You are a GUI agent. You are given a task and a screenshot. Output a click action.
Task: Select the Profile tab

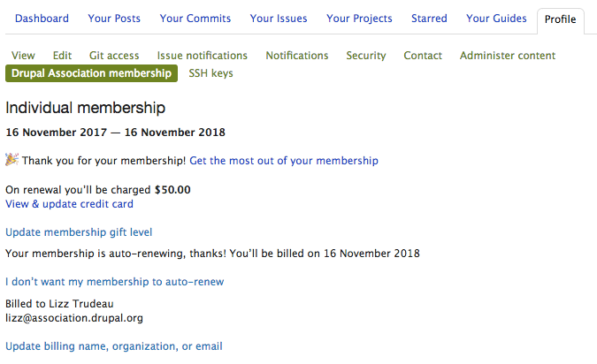click(561, 19)
